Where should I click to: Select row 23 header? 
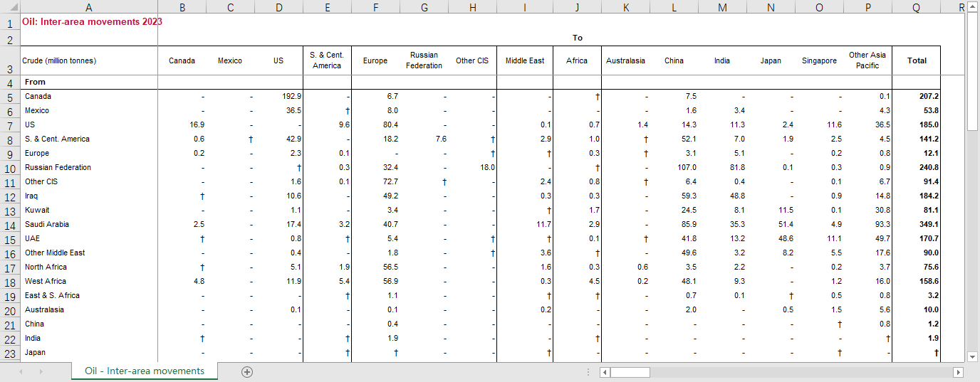click(9, 353)
